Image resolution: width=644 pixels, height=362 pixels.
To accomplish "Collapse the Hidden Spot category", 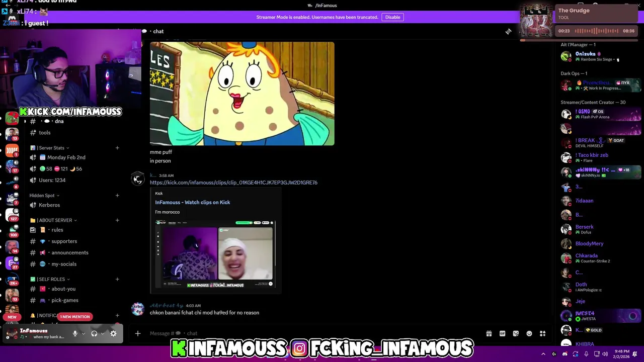I will point(44,196).
